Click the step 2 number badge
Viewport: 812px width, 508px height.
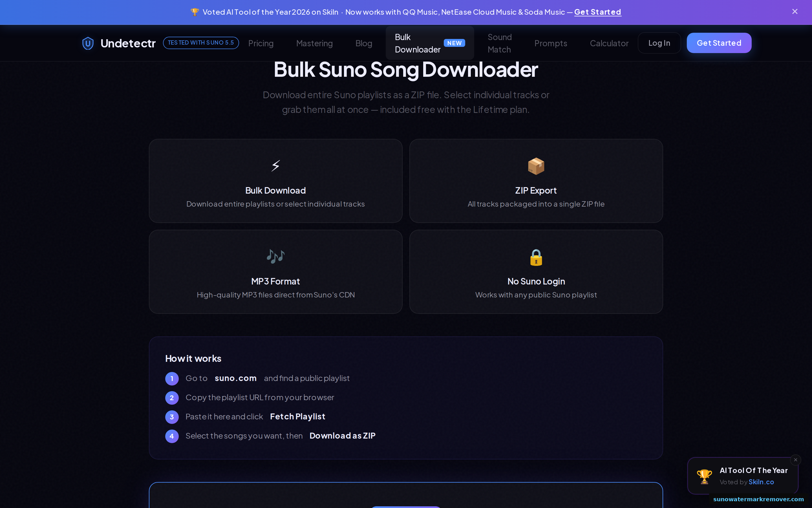[x=172, y=398]
